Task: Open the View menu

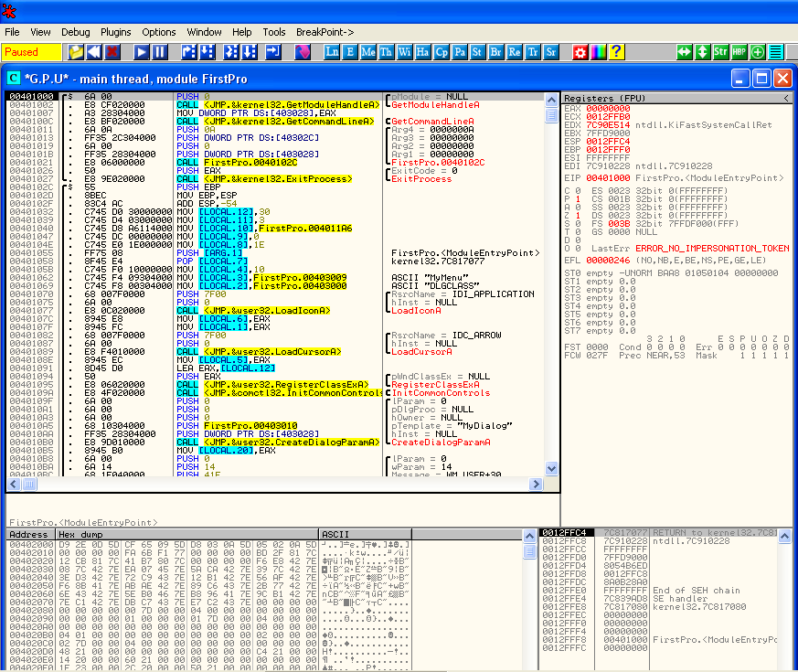Action: pos(40,32)
